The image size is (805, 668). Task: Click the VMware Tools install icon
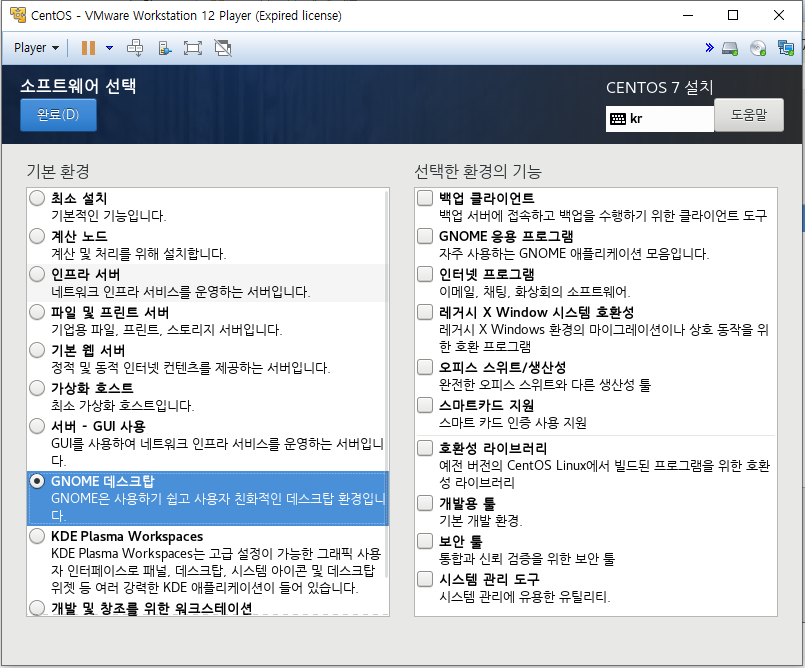click(164, 48)
